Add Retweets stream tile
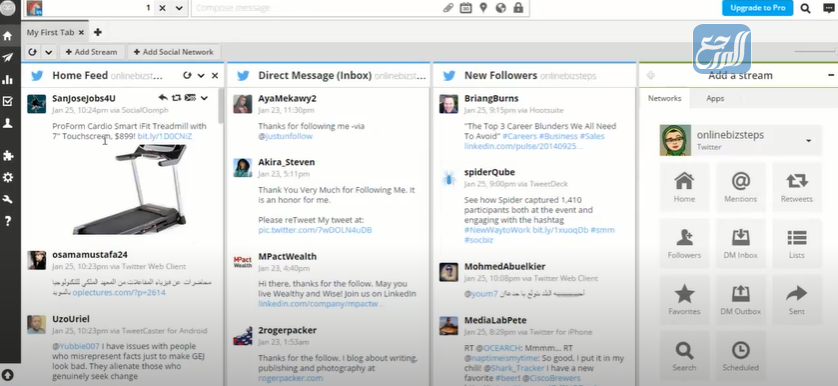This screenshot has height=386, width=838. [x=796, y=187]
